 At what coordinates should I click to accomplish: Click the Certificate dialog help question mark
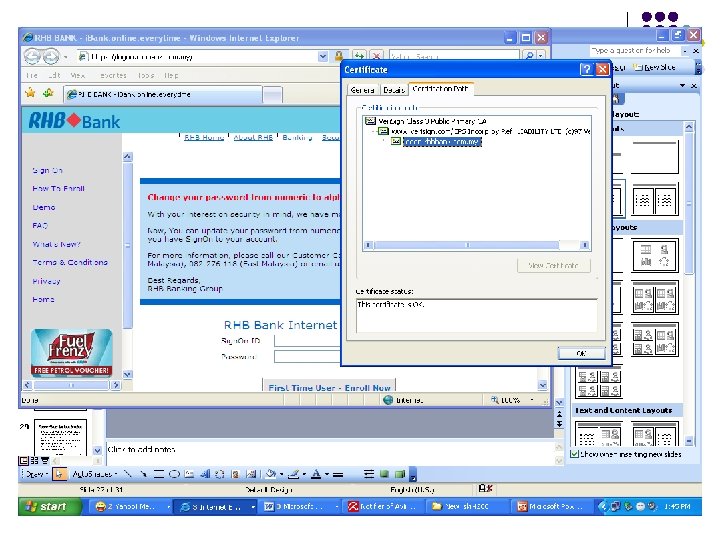[x=586, y=69]
